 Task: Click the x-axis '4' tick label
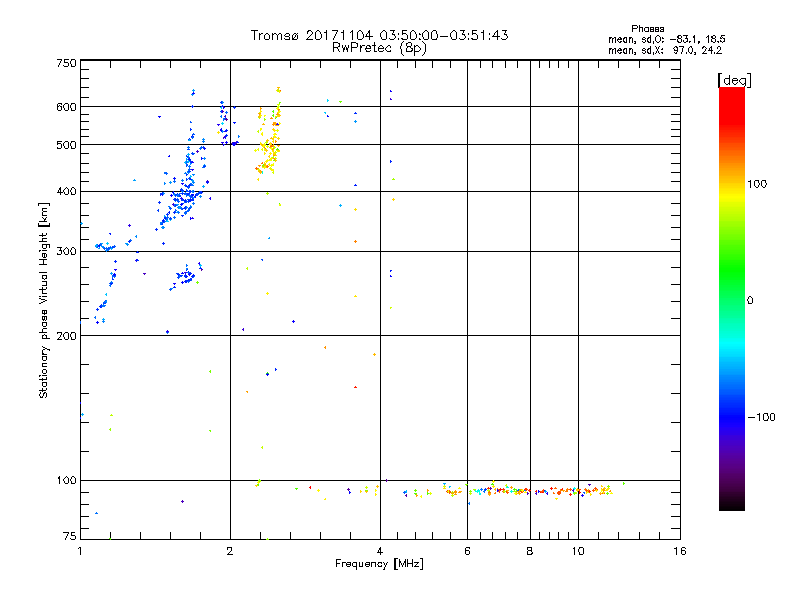[x=380, y=551]
